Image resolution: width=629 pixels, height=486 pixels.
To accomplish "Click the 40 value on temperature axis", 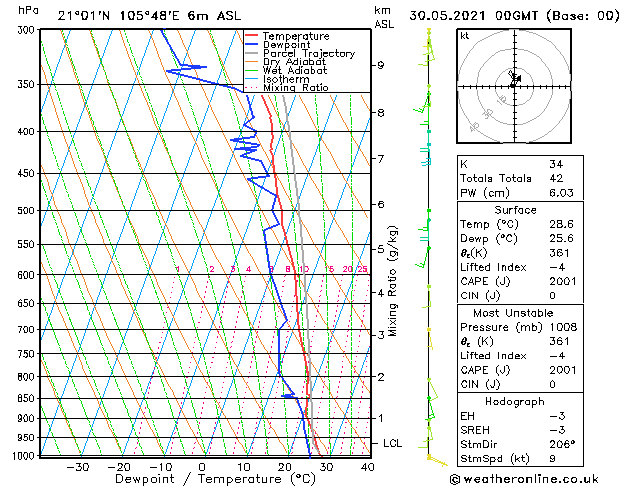I will coord(367,468).
